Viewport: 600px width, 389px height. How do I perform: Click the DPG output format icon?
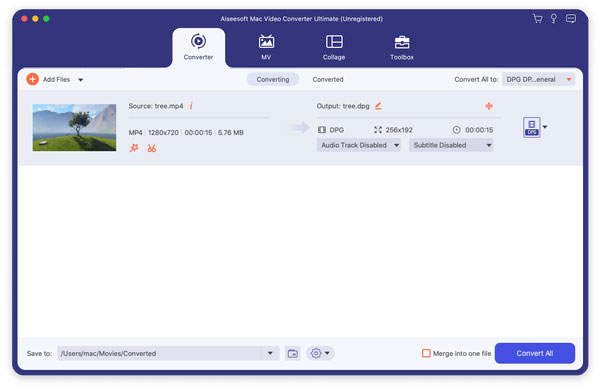pyautogui.click(x=532, y=127)
